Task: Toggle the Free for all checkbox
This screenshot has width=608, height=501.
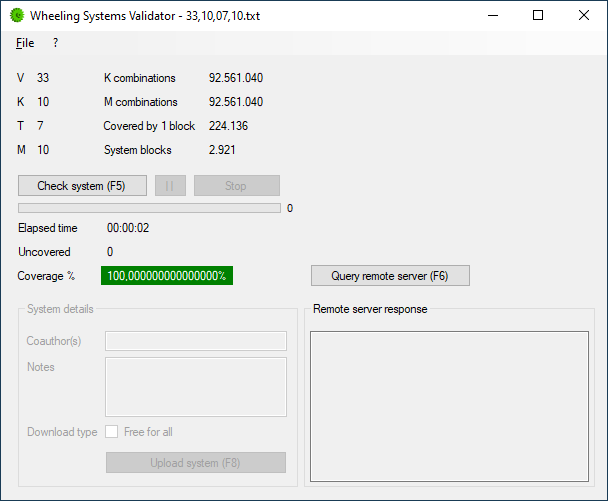Action: coord(112,432)
